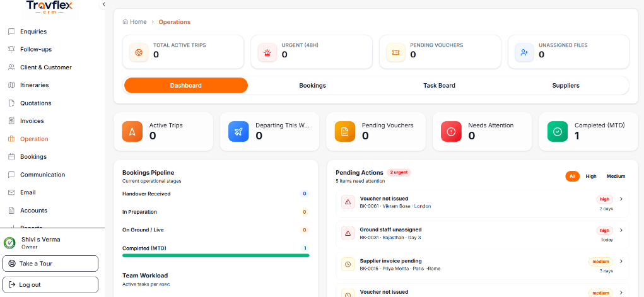Image resolution: width=644 pixels, height=297 pixels.
Task: Click the Travflex CRM logo
Action: [49, 8]
